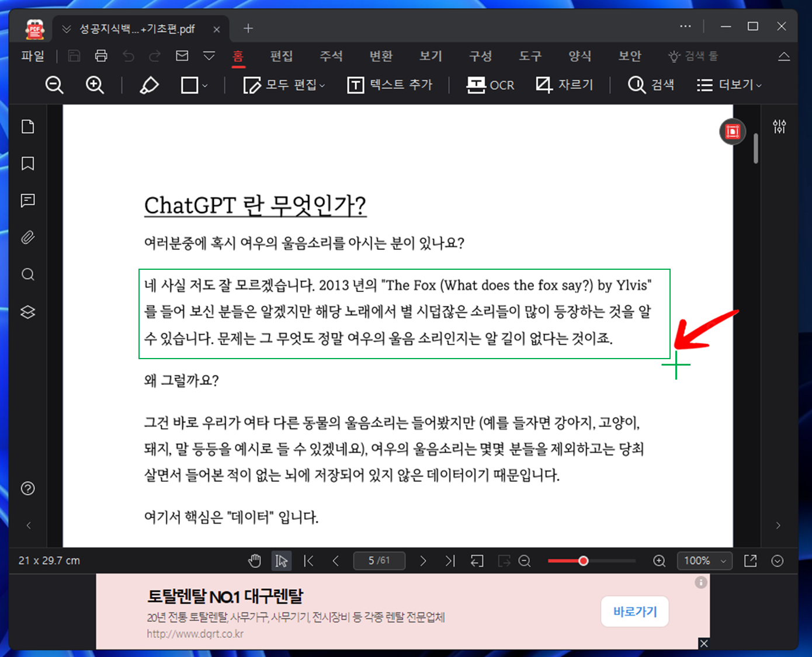Open the 100% zoom level dropdown
Image resolution: width=812 pixels, height=657 pixels.
pyautogui.click(x=704, y=561)
